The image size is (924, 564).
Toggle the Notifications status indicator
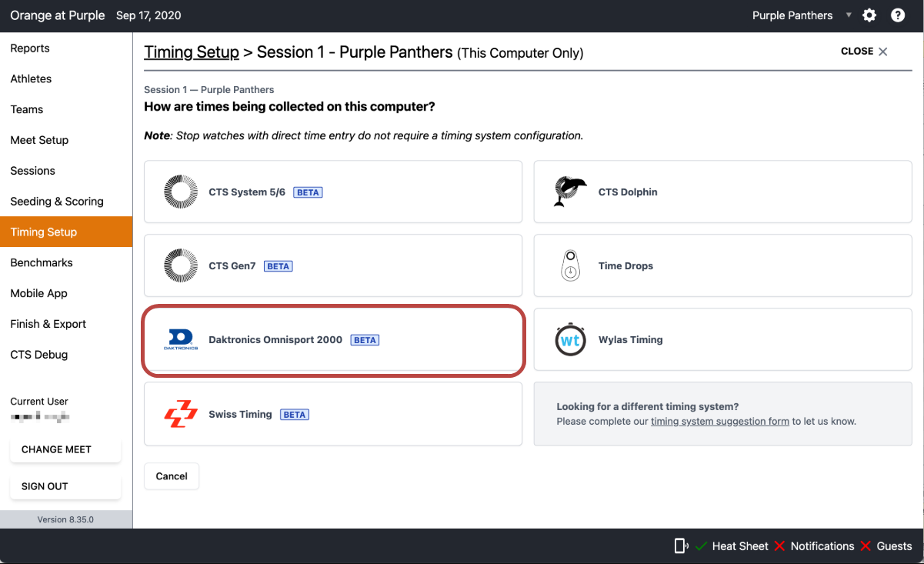814,546
